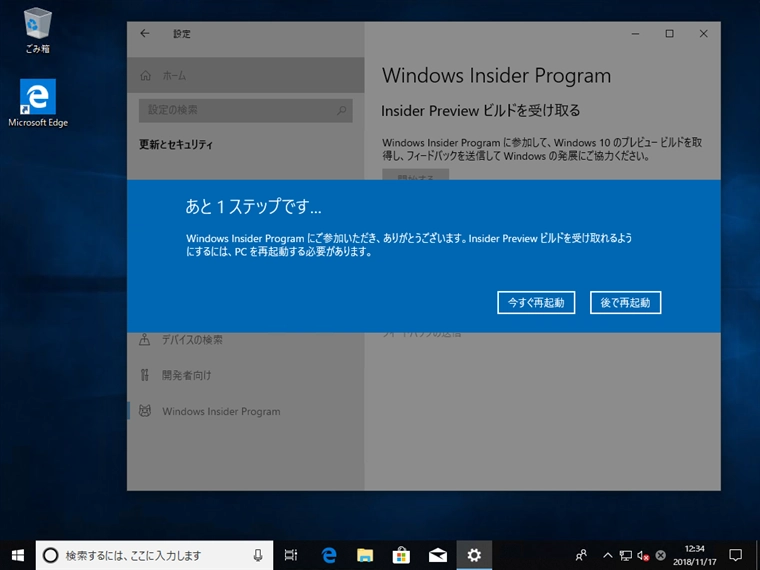
Task: Click the microphone icon in taskbar search
Action: (258, 555)
